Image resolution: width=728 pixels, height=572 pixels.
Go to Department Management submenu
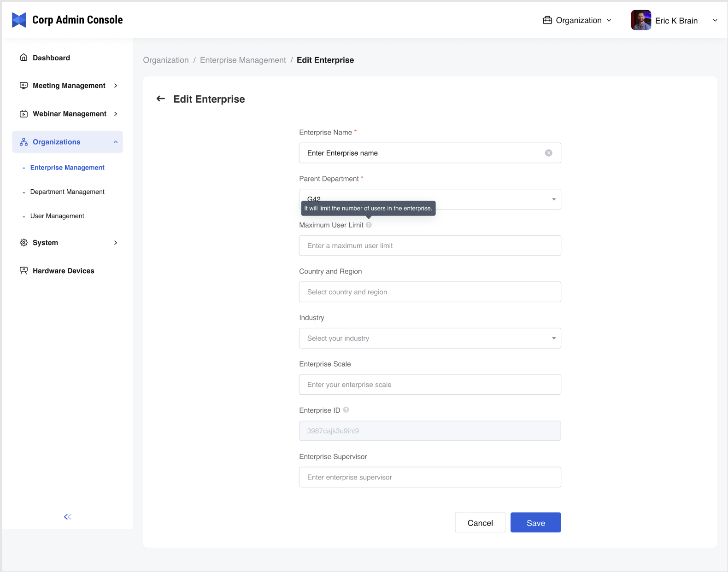pos(67,192)
